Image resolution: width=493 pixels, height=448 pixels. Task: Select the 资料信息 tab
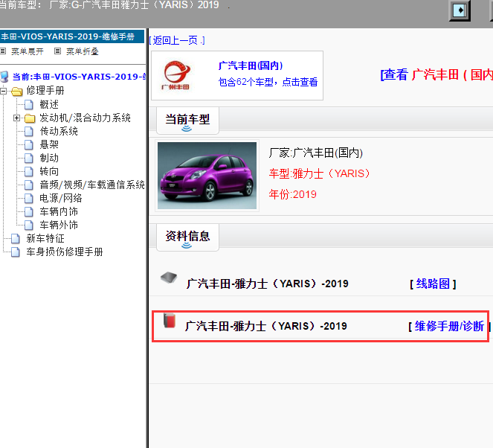pos(187,237)
